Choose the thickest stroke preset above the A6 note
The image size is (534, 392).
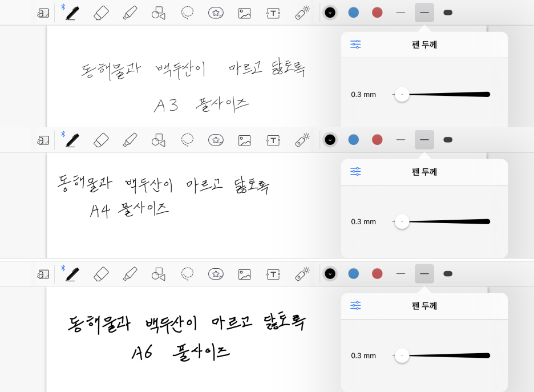click(x=448, y=274)
